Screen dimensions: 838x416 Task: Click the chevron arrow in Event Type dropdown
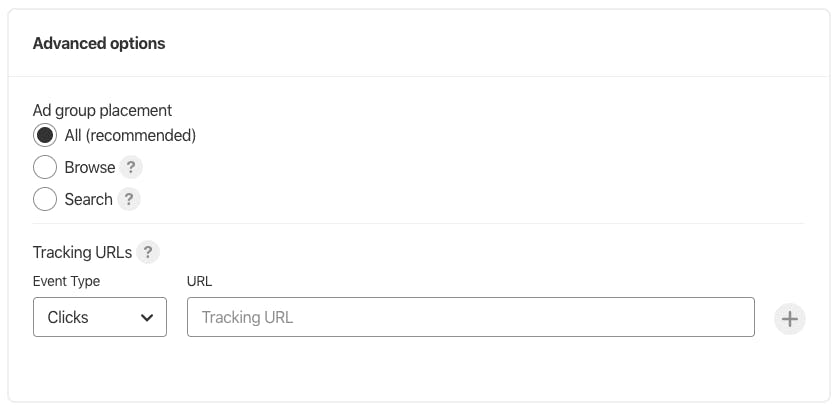[x=147, y=318]
